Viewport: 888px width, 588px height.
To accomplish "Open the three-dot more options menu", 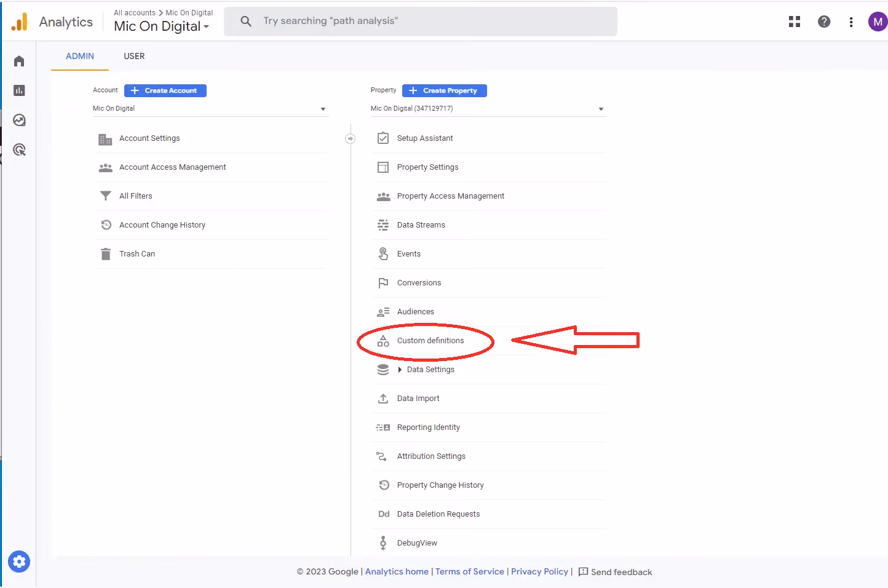I will 851,22.
